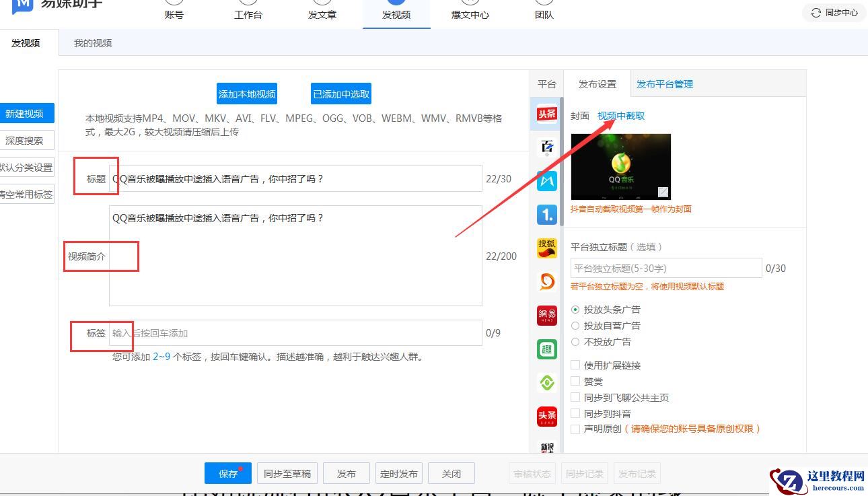
Task: Click the QQ音乐 cover thumbnail
Action: click(x=620, y=166)
